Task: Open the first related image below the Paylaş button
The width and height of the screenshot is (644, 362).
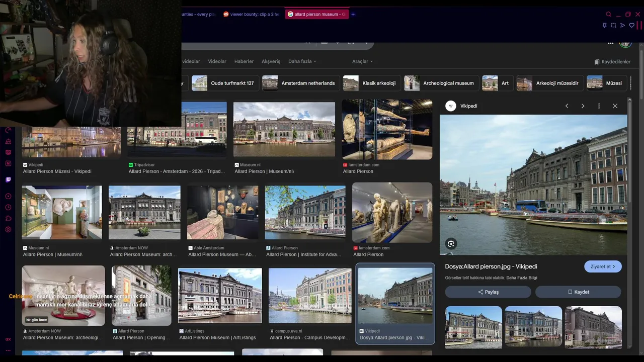Action: coord(473,326)
